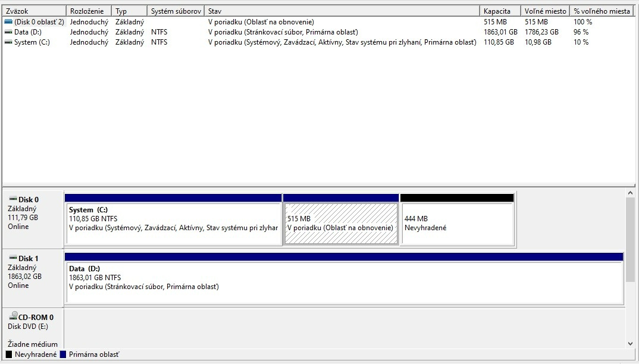Sort by the Zväzok column header
The height and width of the screenshot is (364, 639).
(35, 11)
